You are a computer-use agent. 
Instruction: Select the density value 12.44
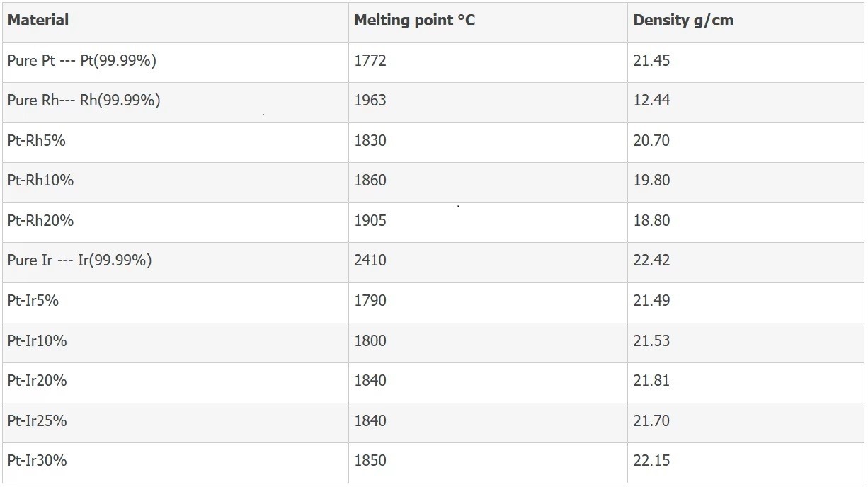coord(651,101)
